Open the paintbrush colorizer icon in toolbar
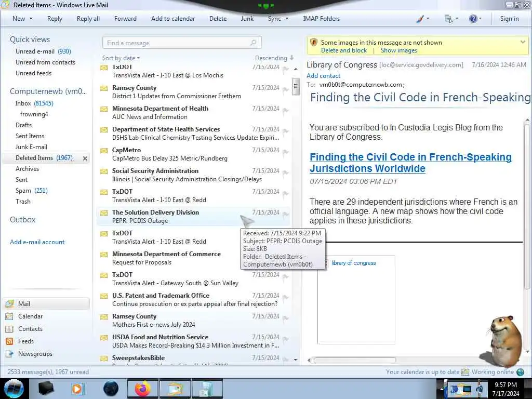Image resolution: width=532 pixels, height=399 pixels. (x=420, y=19)
